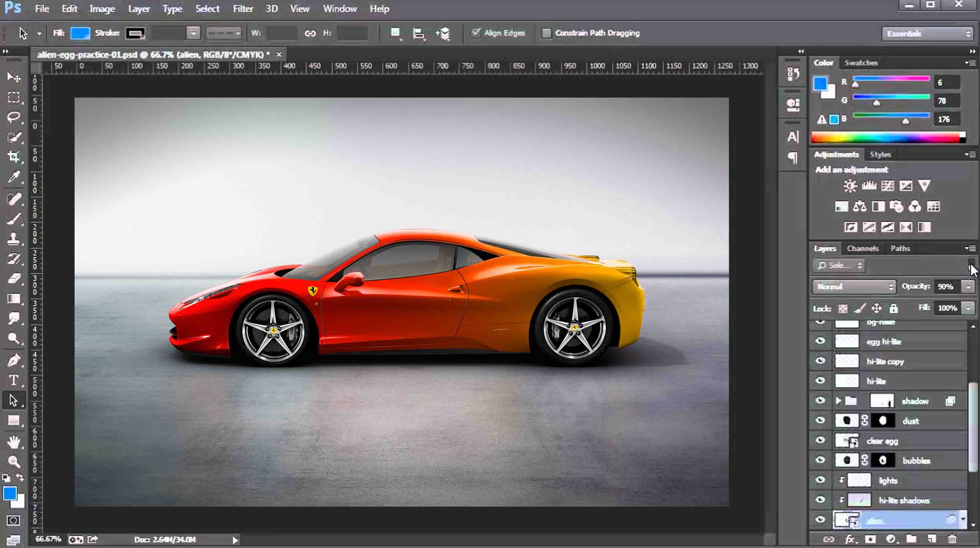The image size is (980, 548).
Task: Open the layer blend mode dropdown
Action: tap(854, 286)
